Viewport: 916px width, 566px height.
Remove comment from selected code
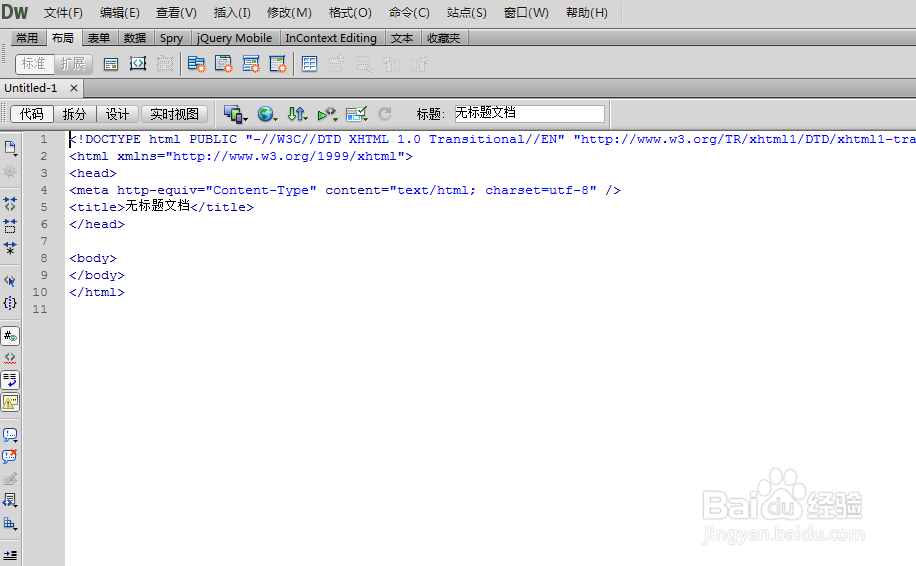[10, 456]
